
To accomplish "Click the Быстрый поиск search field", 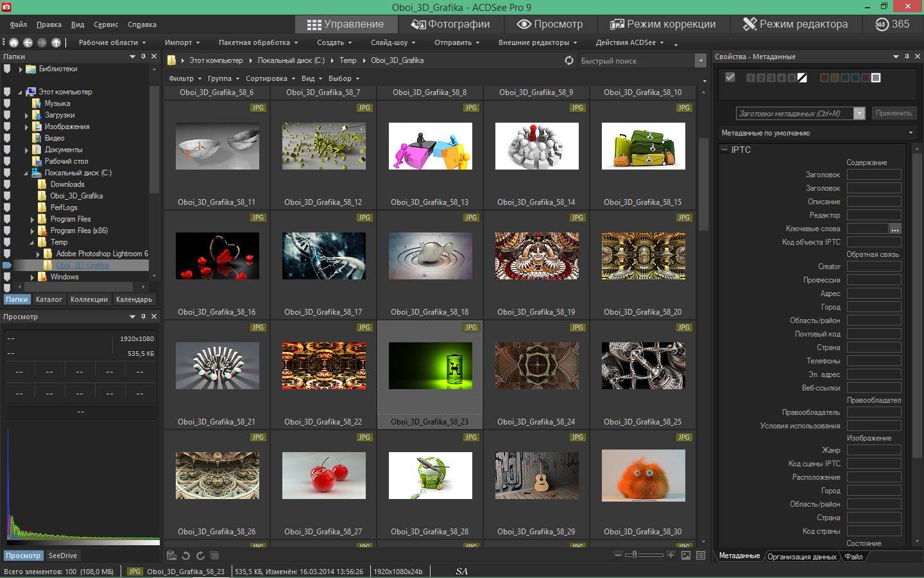I will point(635,60).
